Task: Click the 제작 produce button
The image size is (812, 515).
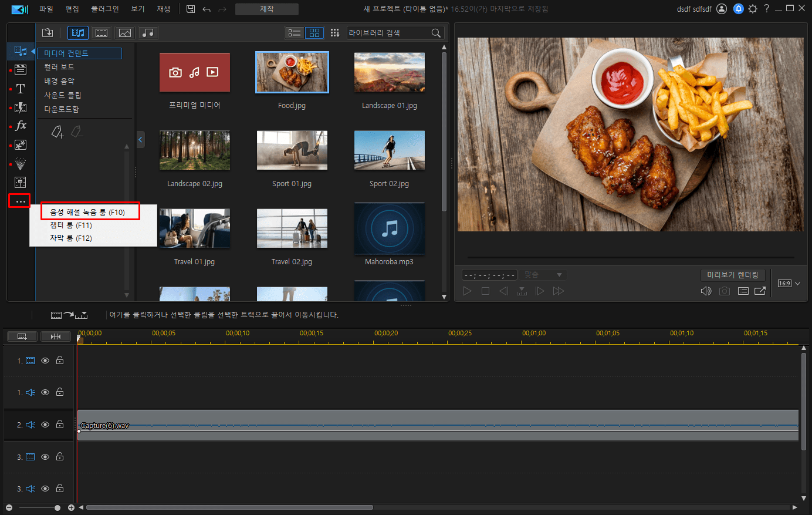Action: pyautogui.click(x=267, y=9)
